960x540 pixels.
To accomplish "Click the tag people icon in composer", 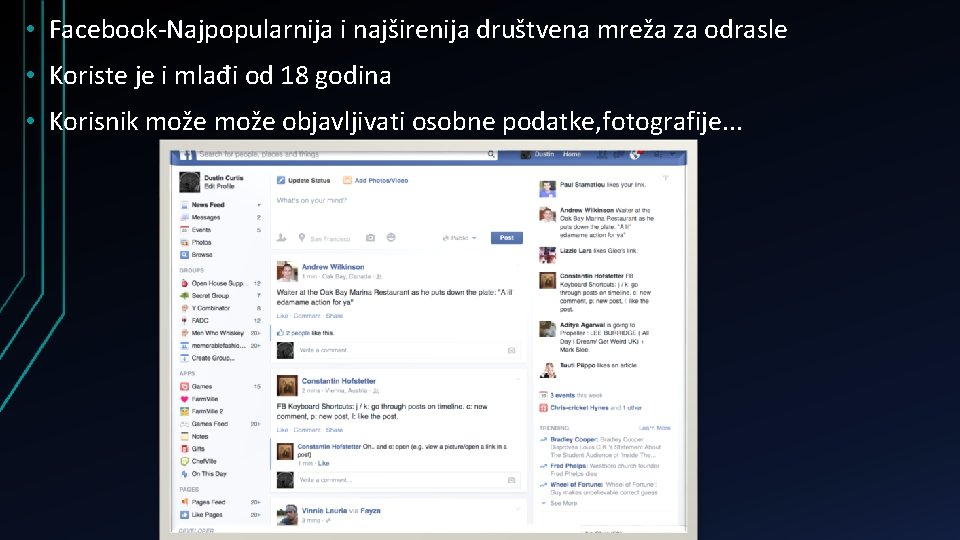I will (282, 238).
